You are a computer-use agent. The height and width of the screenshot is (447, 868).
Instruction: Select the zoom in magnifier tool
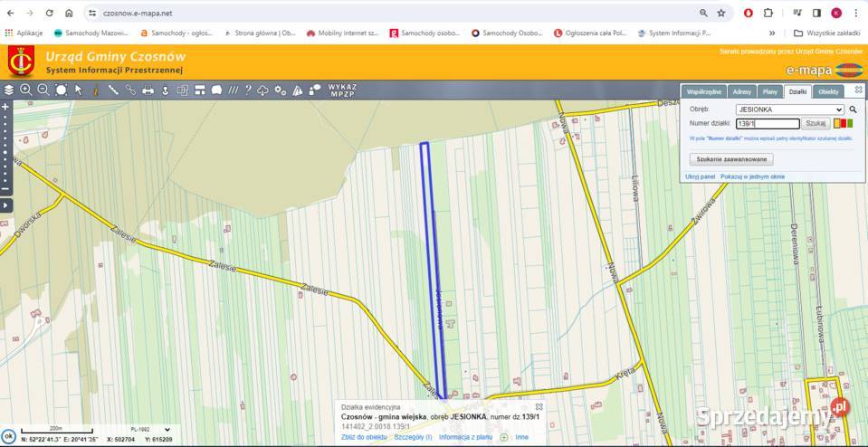tap(25, 90)
